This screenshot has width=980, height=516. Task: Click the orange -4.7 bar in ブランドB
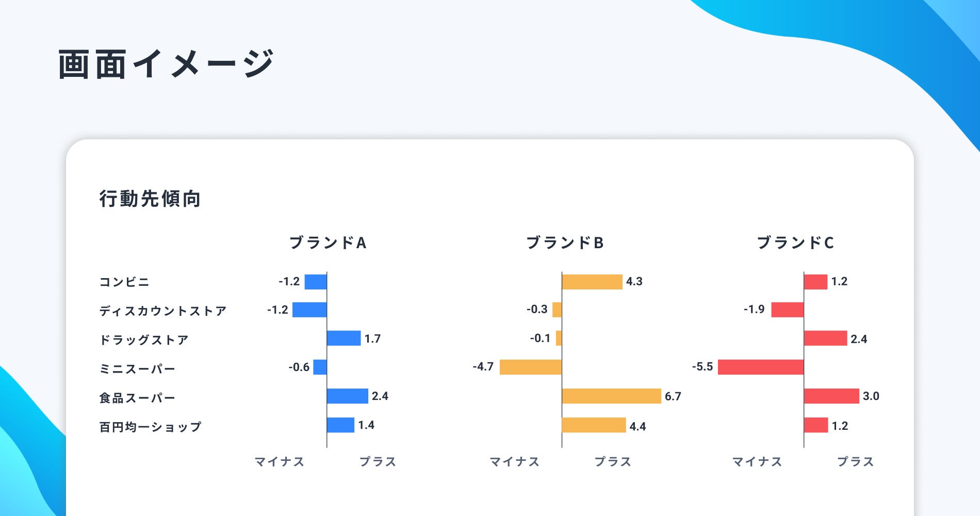[x=531, y=367]
